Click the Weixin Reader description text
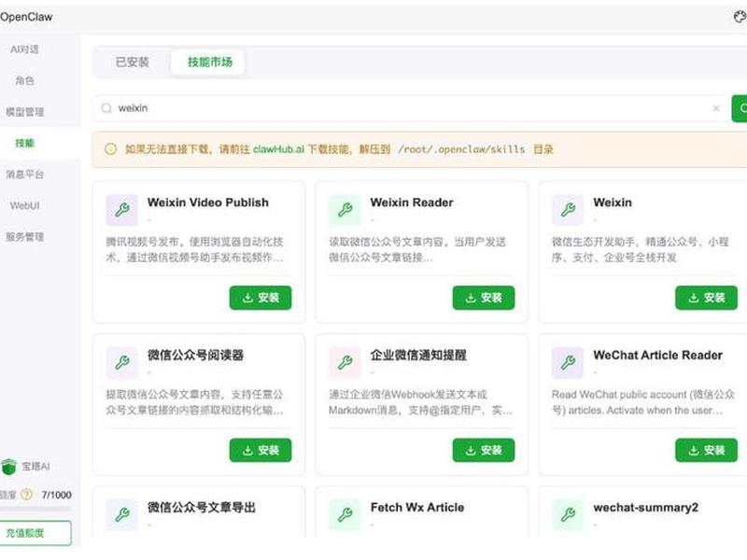 417,249
